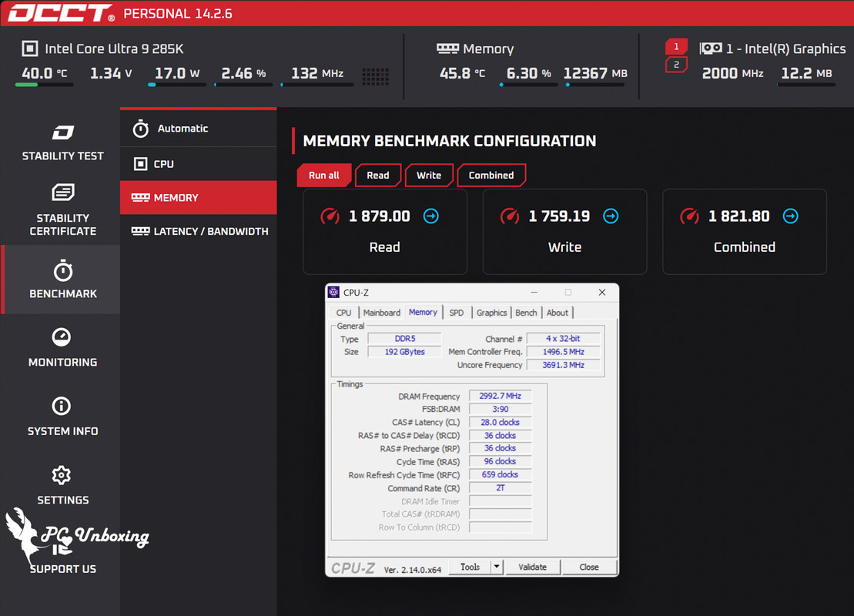Click the Uncore Frequency 3691.3 MHz value

pyautogui.click(x=563, y=365)
